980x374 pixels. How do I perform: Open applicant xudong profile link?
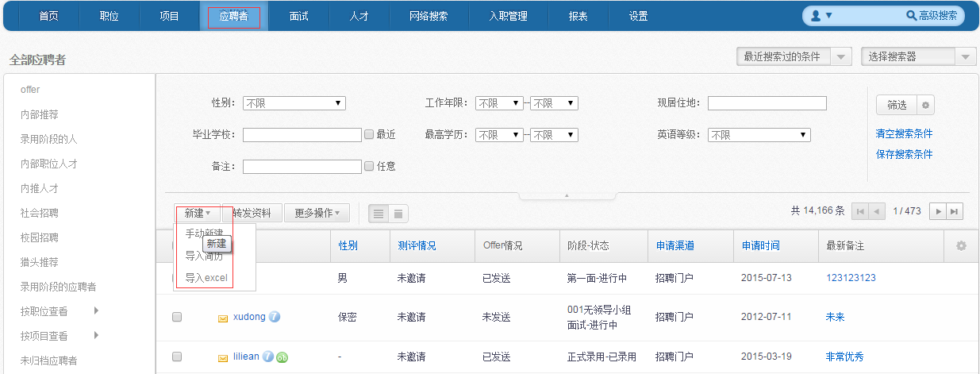(249, 317)
